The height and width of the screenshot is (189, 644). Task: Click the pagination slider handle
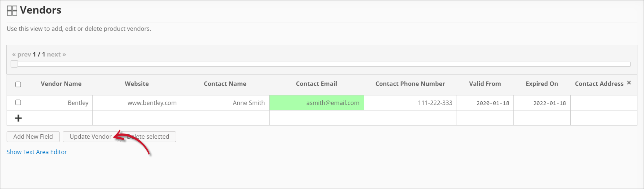[14, 64]
